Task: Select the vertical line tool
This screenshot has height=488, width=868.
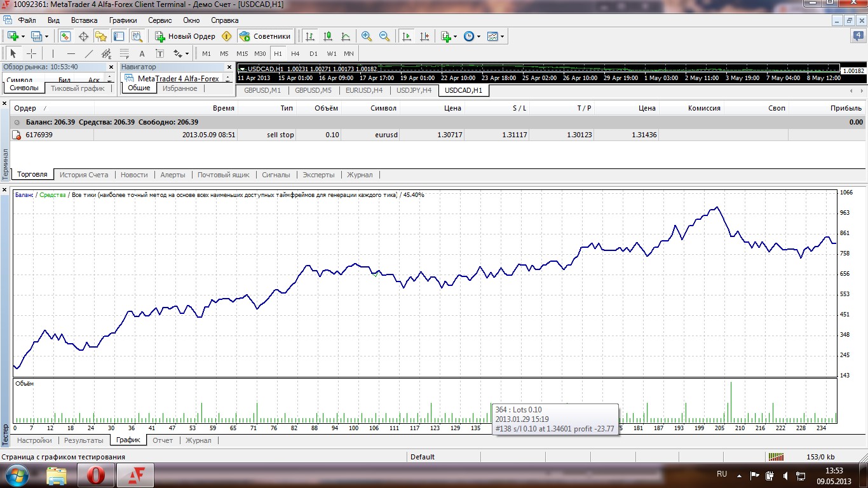Action: (53, 53)
